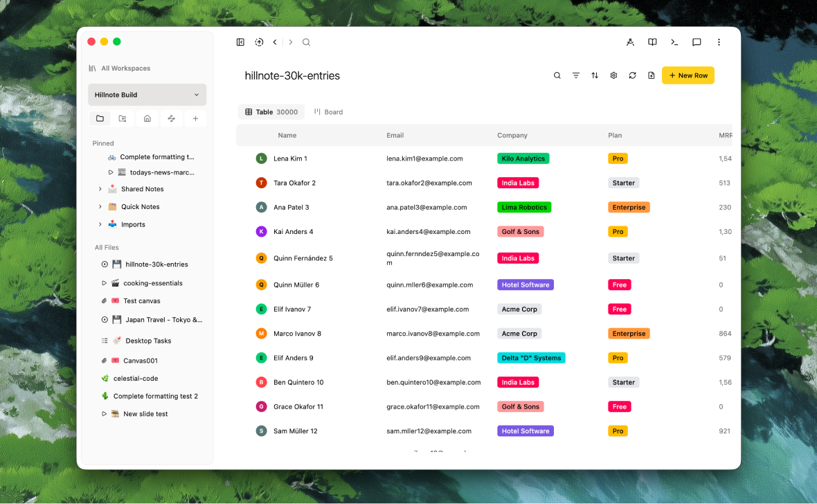This screenshot has width=817, height=504.
Task: Click the name Tara Okafor 2
Action: (x=294, y=183)
